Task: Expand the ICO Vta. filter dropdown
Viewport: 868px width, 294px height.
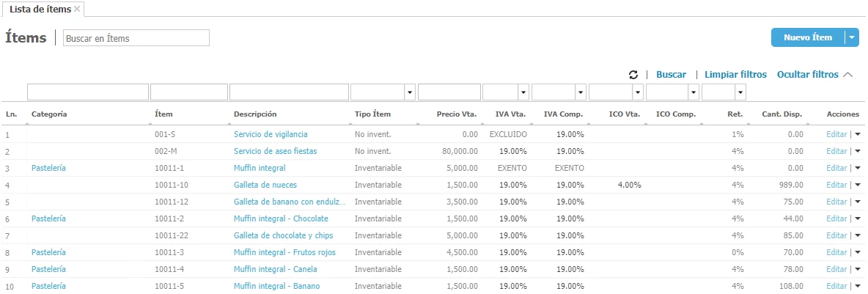Action: (637, 92)
